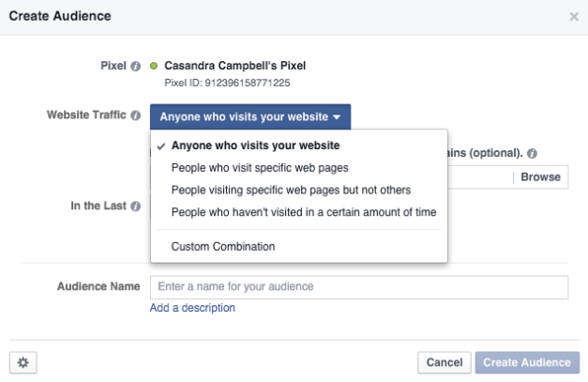
Task: Open the gear settings button
Action: pyautogui.click(x=23, y=362)
